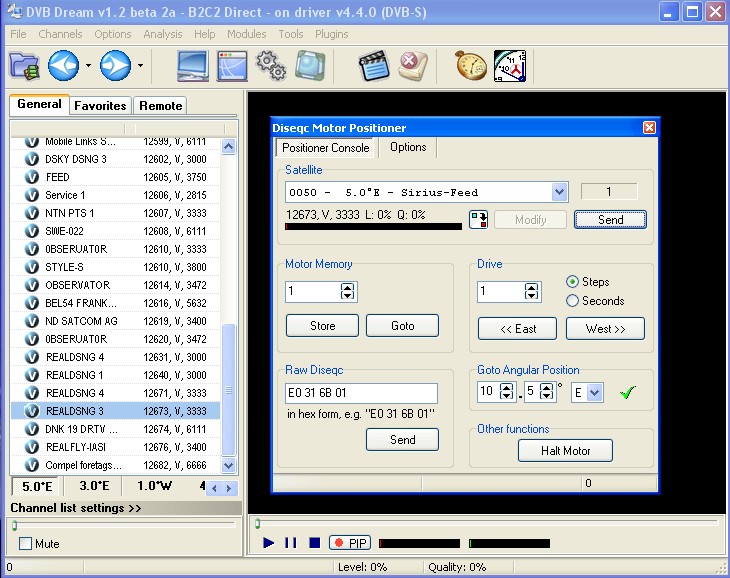Click Send button in Satellite section

pyautogui.click(x=610, y=220)
